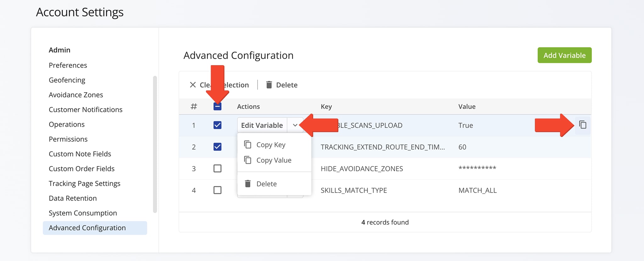This screenshot has height=261, width=644.
Task: Open Custom Order Fields settings
Action: pyautogui.click(x=82, y=169)
